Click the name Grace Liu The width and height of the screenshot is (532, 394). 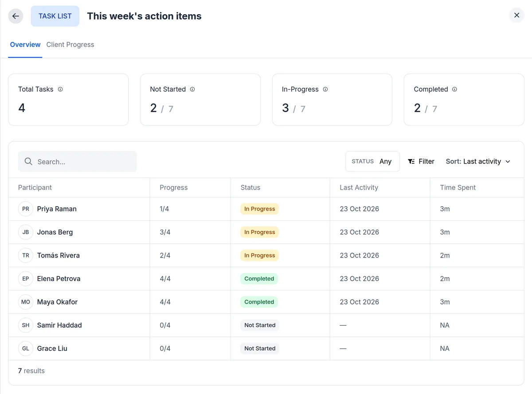52,348
